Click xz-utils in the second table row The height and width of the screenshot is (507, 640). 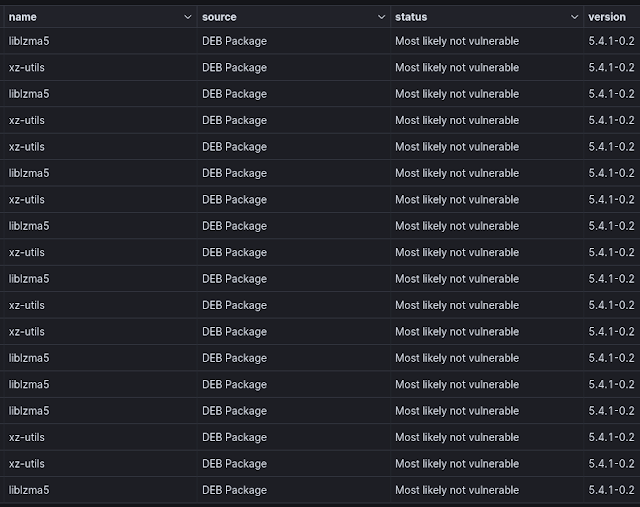pos(27,68)
